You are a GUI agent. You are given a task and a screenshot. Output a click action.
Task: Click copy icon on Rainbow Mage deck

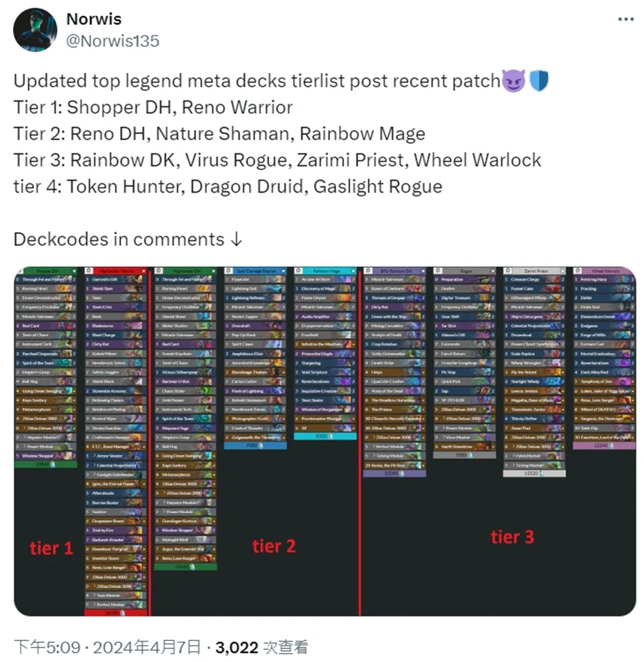point(298,270)
